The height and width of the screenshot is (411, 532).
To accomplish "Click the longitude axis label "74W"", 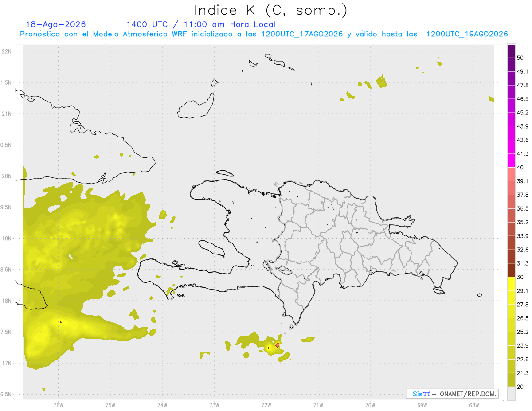I will (162, 405).
